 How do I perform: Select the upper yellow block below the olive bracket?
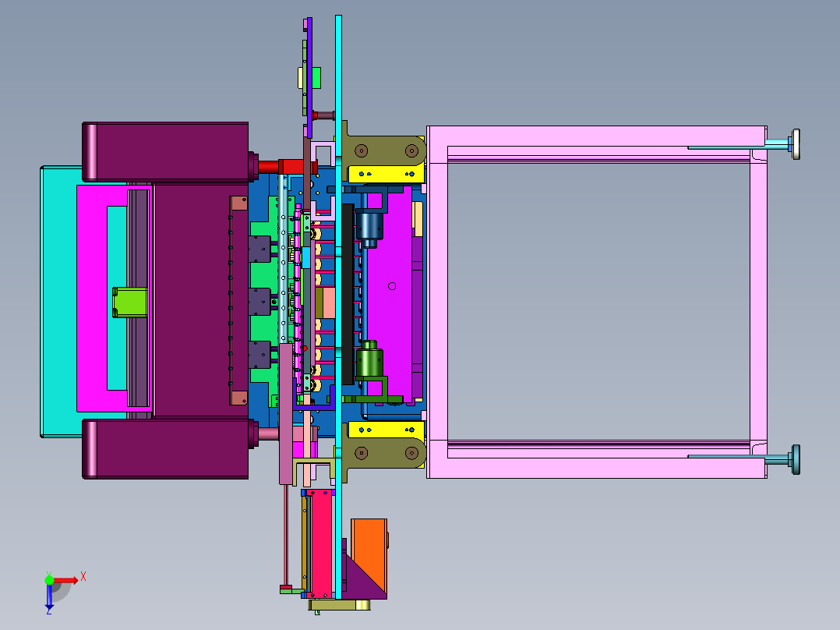pos(386,174)
